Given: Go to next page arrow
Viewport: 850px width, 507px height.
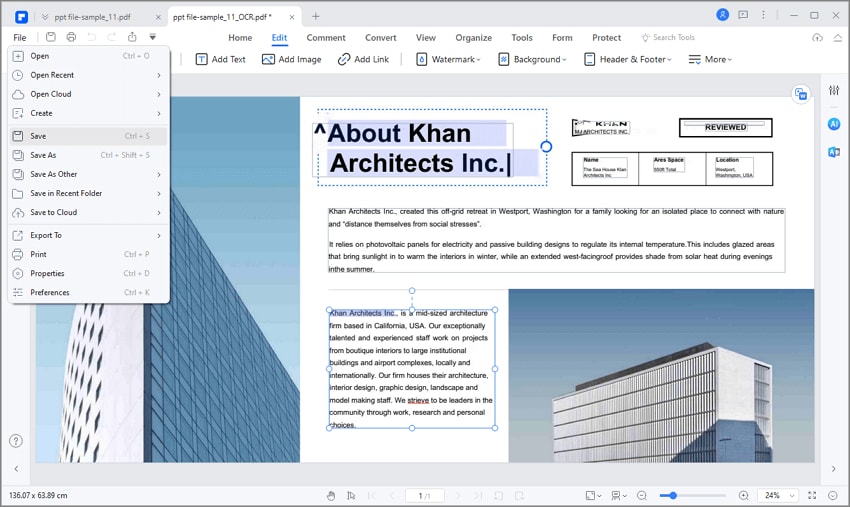Looking at the screenshot, I should coord(458,495).
